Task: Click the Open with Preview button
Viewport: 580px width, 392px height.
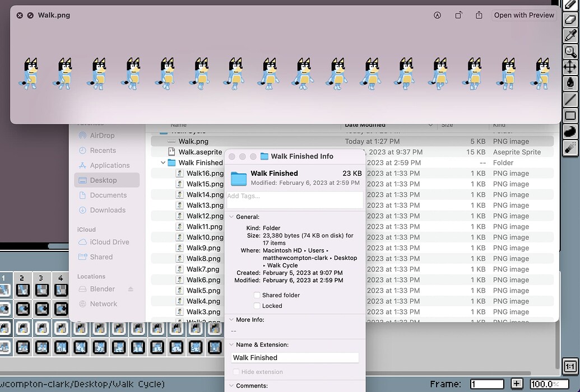Action: tap(524, 15)
